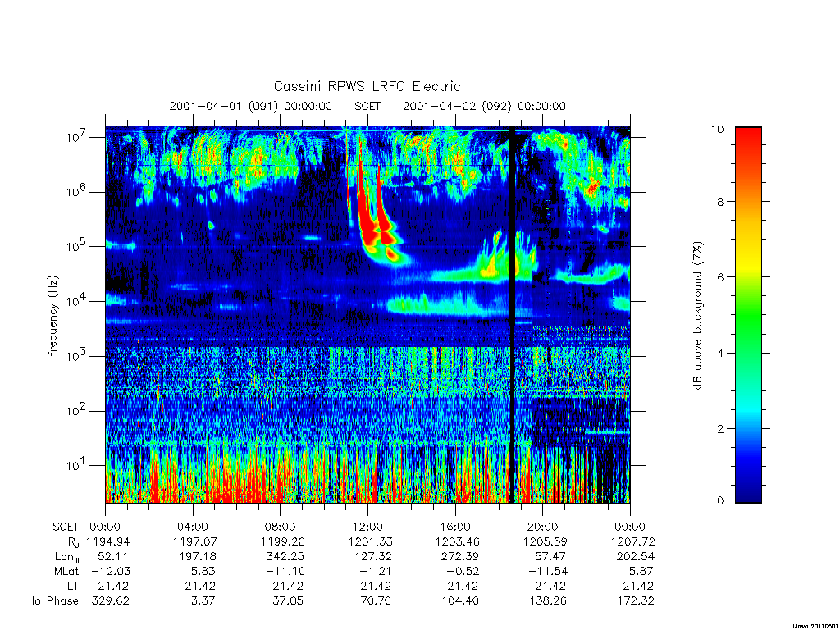Click the color bar value '8'

[720, 202]
